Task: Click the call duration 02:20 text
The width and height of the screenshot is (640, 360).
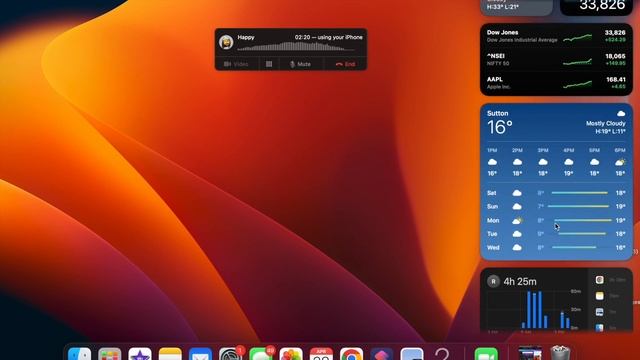Action: coord(302,37)
